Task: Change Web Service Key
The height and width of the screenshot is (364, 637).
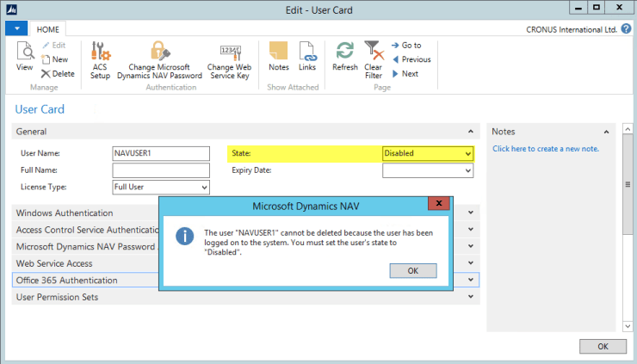Action: pos(230,60)
